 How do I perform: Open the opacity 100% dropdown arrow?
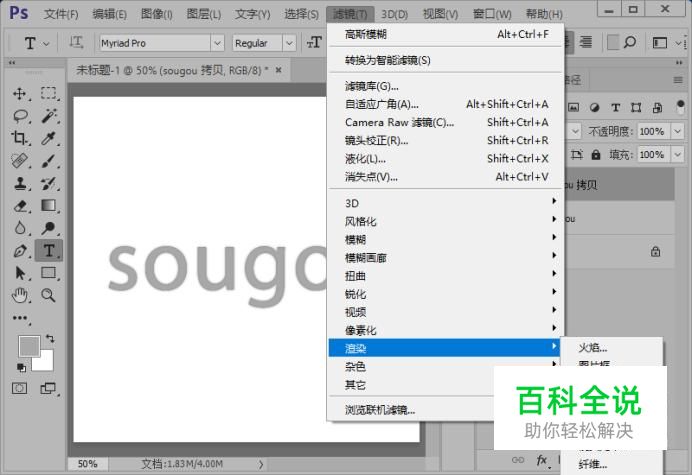(677, 131)
